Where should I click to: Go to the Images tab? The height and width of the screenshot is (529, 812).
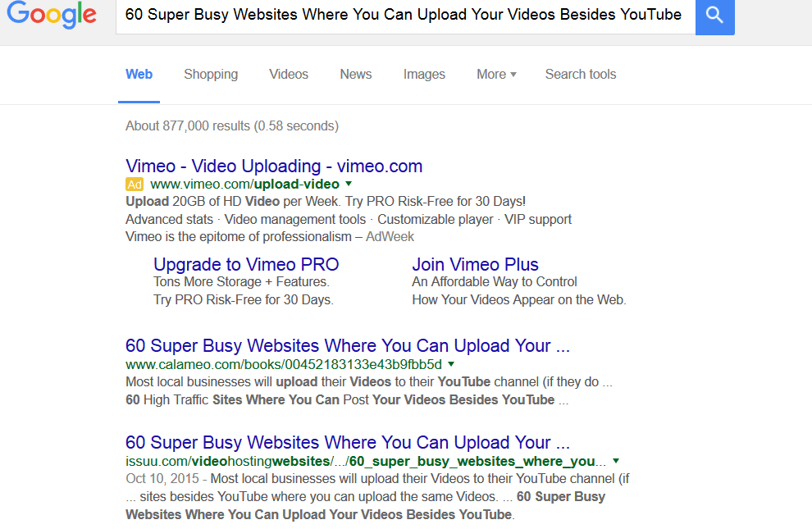pos(424,74)
